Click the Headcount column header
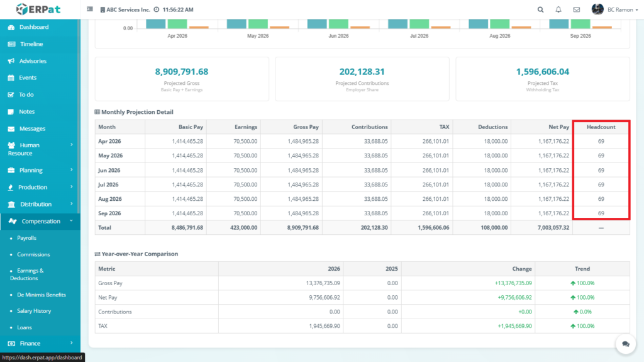The image size is (644, 362). pos(601,127)
